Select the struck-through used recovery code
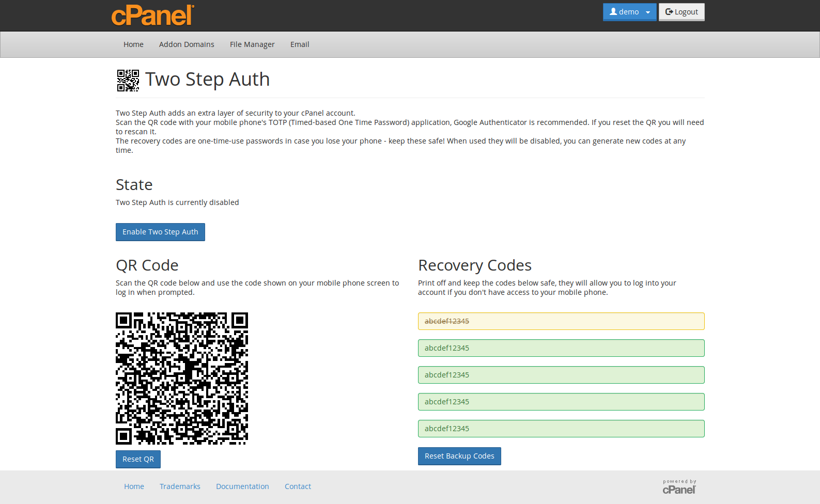This screenshot has height=504, width=820. pyautogui.click(x=561, y=321)
